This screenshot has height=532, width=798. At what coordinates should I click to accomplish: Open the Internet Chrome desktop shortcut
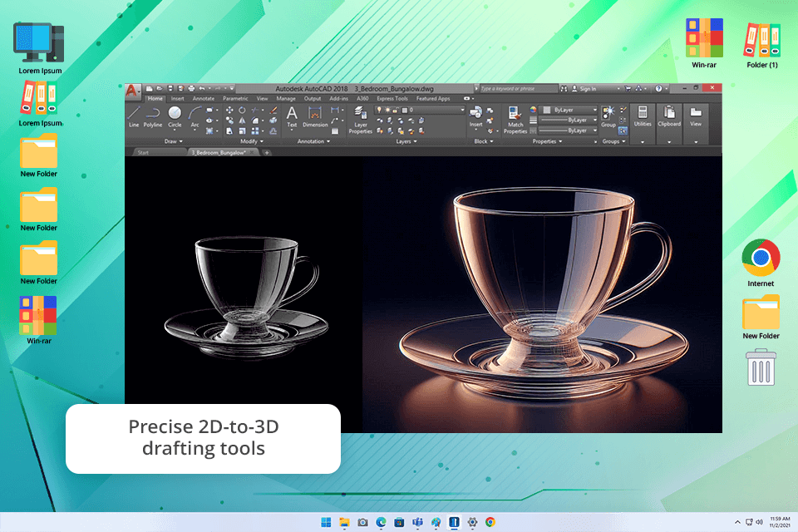pyautogui.click(x=761, y=264)
